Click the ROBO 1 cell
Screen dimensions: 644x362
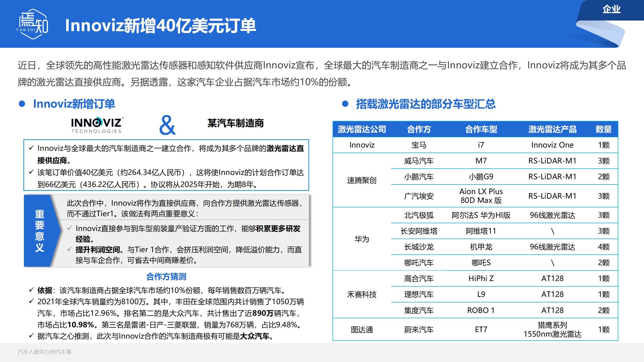click(481, 310)
